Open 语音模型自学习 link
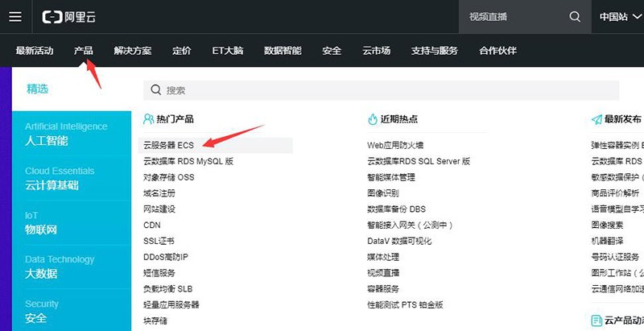 pos(617,209)
